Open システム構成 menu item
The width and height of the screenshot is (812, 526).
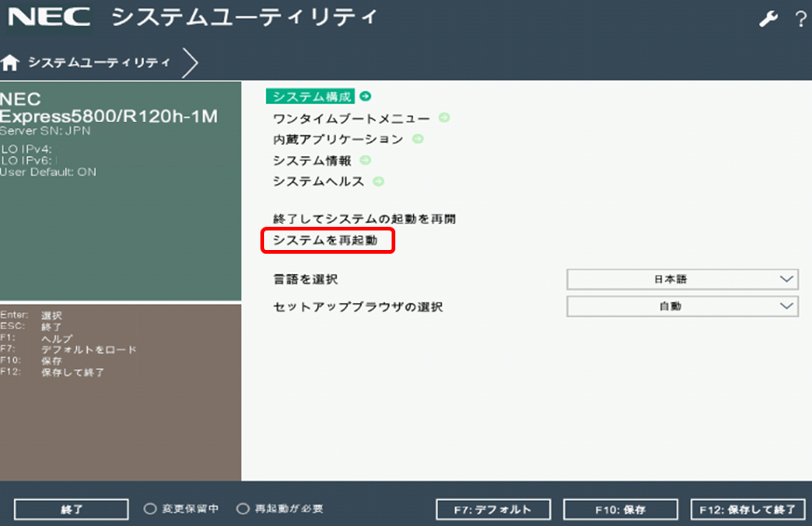click(x=310, y=97)
